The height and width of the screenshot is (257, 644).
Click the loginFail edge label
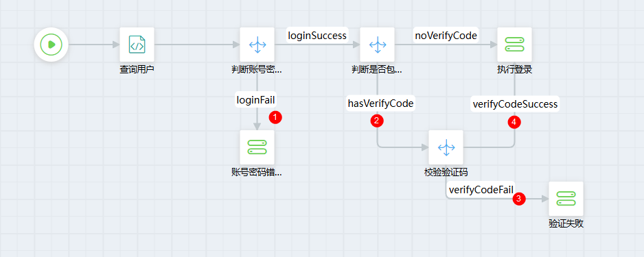[256, 99]
